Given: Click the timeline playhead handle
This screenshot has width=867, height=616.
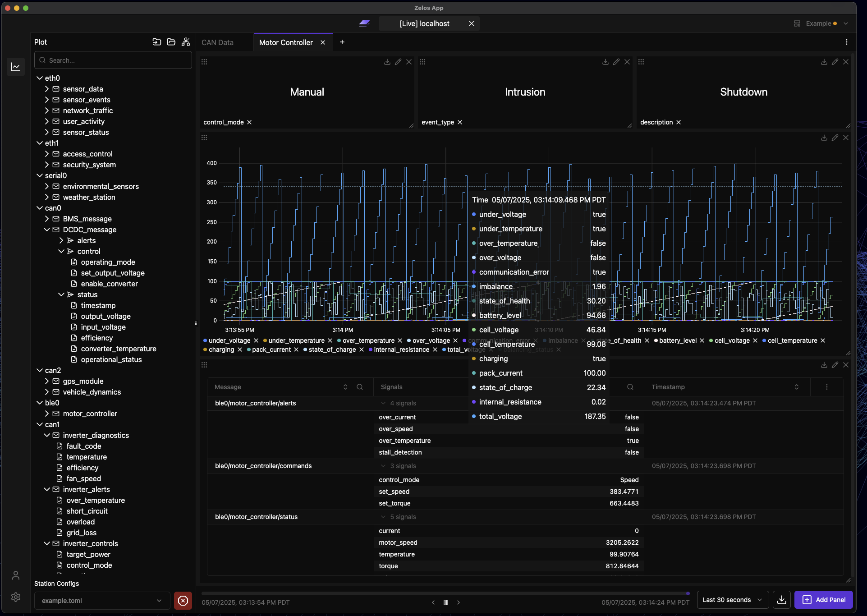Looking at the screenshot, I should [x=688, y=593].
